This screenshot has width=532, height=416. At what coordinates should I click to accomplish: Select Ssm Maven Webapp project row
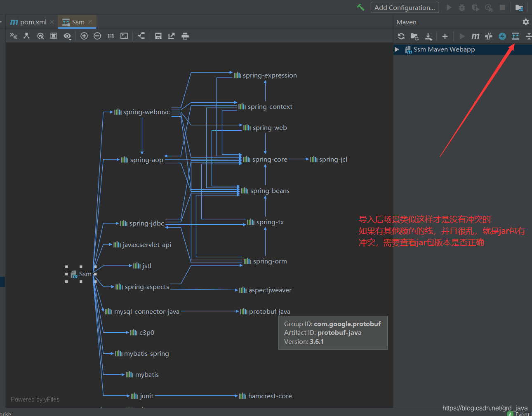click(x=462, y=49)
